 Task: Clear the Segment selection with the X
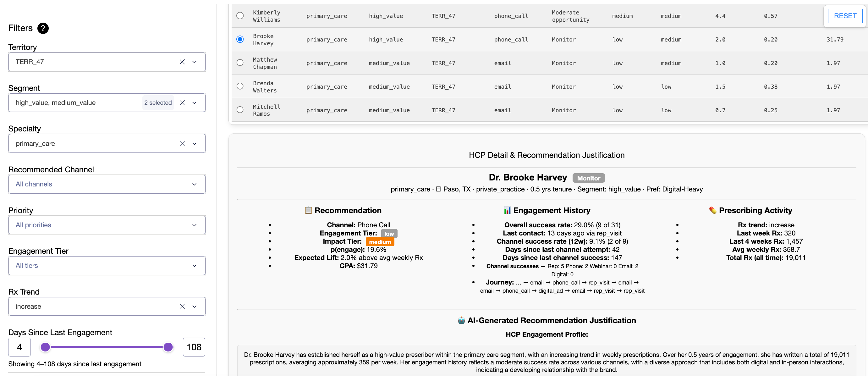click(x=182, y=102)
